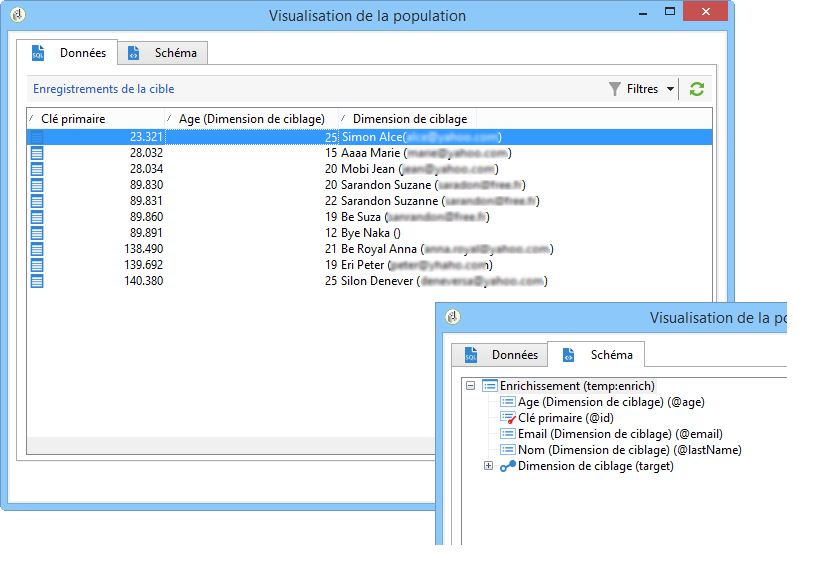Screen dimensions: 833x572
Task: Collapse the Enrichissement (temp:enrich) tree node
Action: 470,386
